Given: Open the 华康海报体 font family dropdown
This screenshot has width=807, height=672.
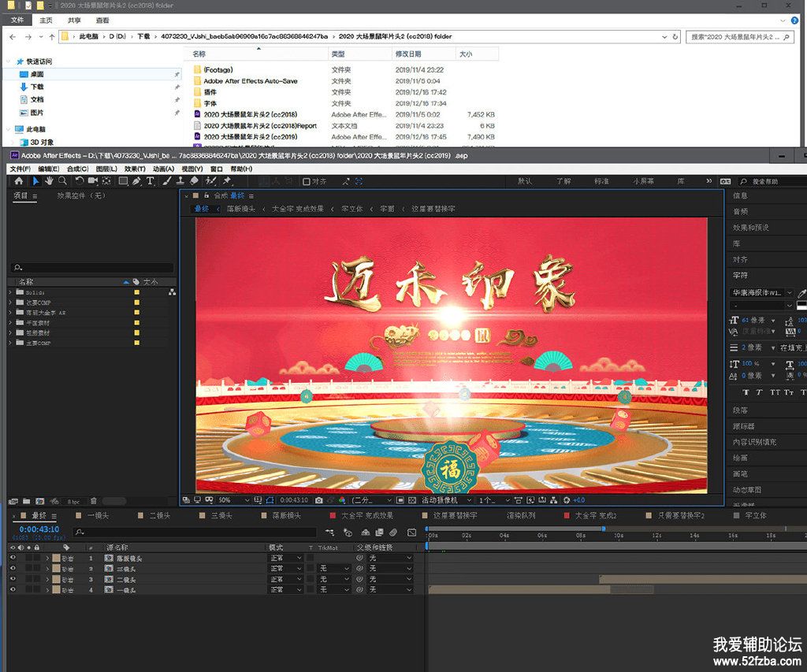Looking at the screenshot, I should click(761, 293).
